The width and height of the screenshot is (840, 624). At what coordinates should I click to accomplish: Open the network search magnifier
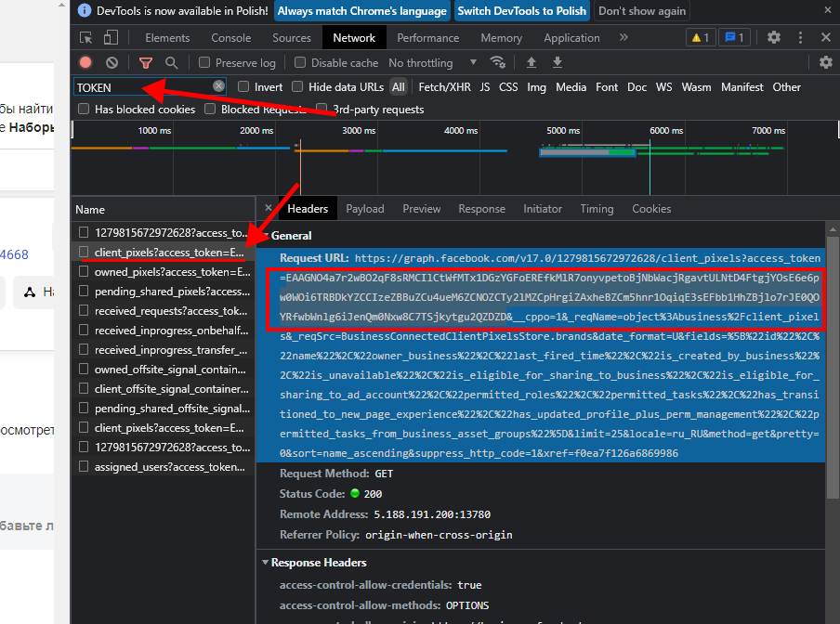pyautogui.click(x=171, y=63)
